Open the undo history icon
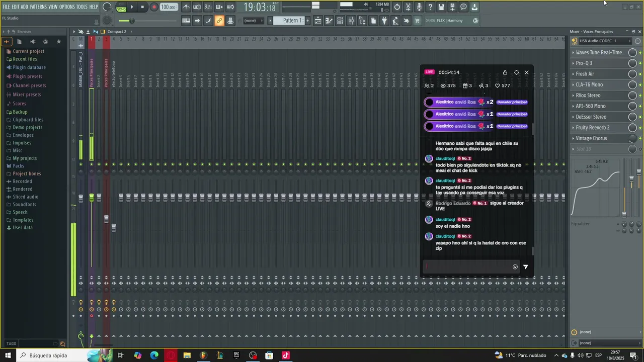 coord(397,7)
